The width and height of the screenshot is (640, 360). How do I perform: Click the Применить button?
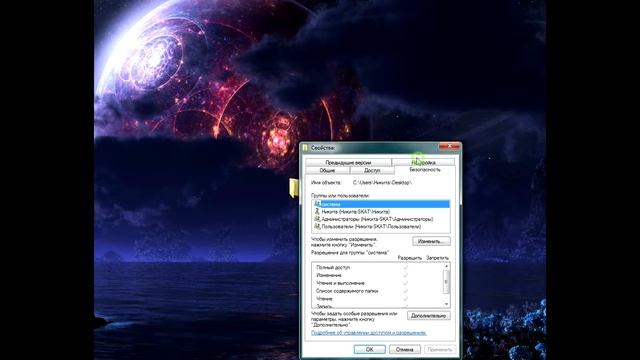(440, 349)
